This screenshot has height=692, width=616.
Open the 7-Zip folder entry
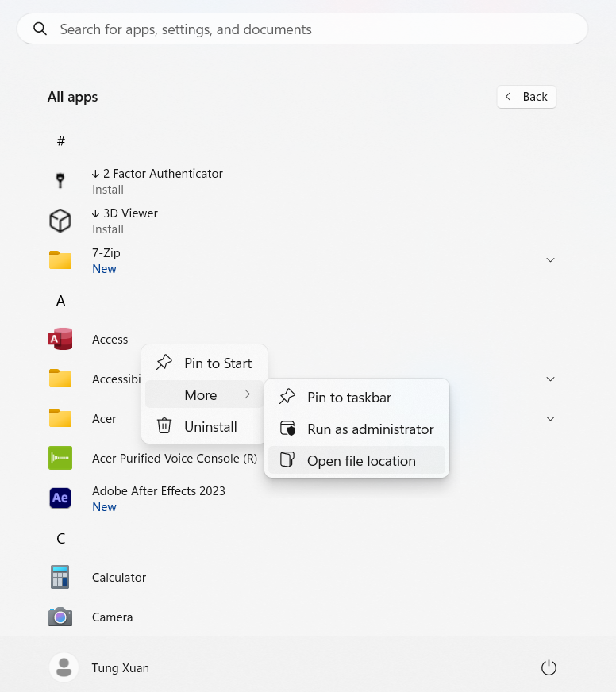tap(302, 260)
